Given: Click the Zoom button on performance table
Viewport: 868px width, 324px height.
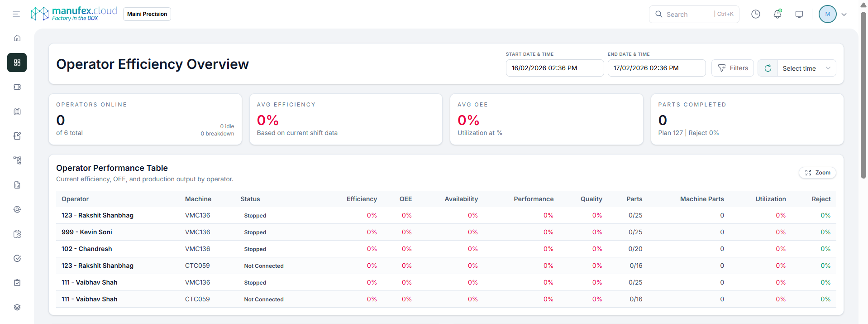Looking at the screenshot, I should [818, 173].
